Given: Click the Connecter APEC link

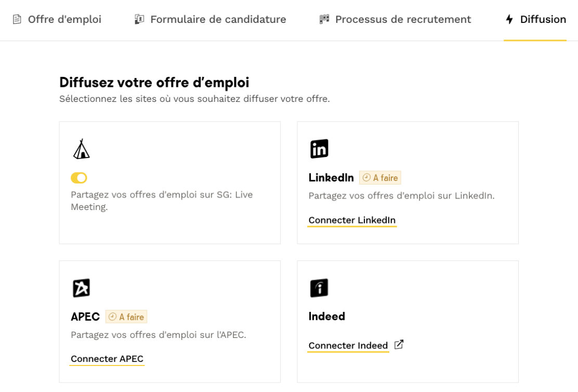Looking at the screenshot, I should click(107, 359).
